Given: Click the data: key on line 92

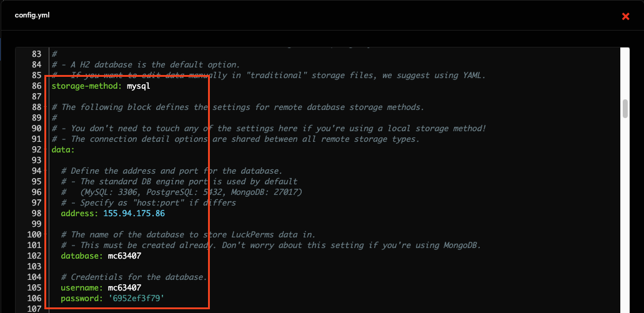Looking at the screenshot, I should click(x=63, y=150).
